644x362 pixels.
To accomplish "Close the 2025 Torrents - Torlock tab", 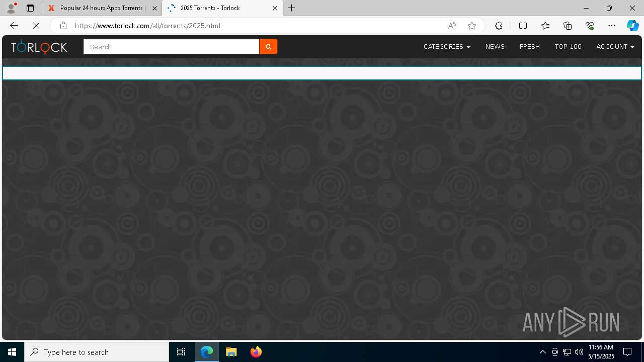I will pyautogui.click(x=275, y=8).
